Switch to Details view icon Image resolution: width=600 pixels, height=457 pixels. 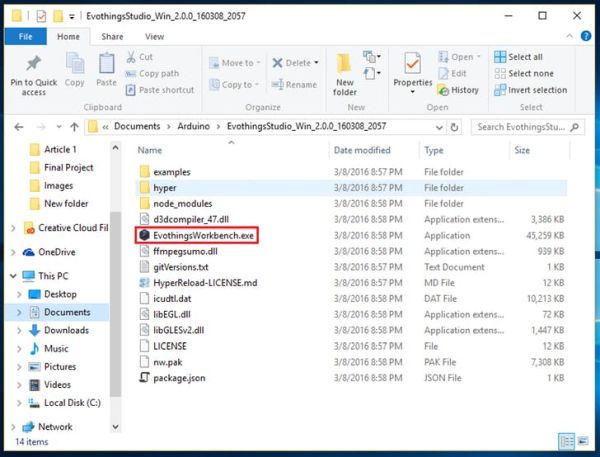(x=566, y=442)
